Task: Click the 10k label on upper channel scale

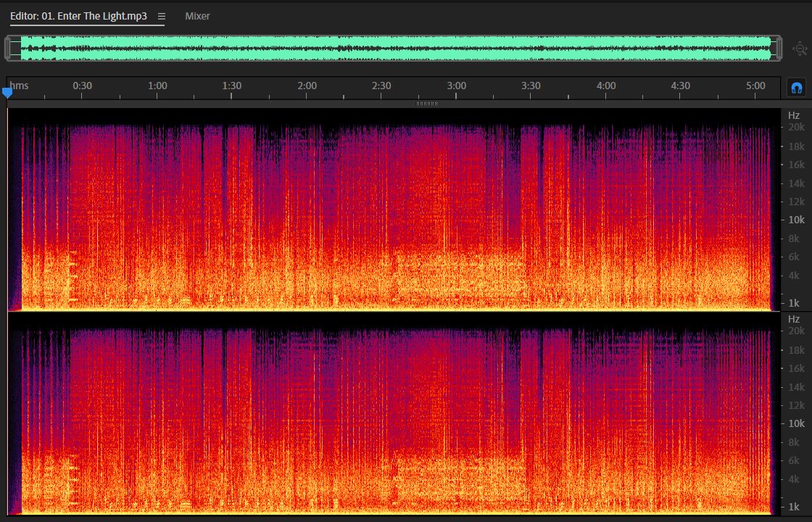Action: point(797,220)
